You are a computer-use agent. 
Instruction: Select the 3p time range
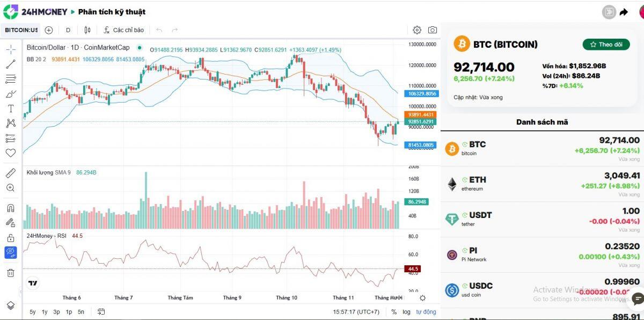tap(56, 311)
